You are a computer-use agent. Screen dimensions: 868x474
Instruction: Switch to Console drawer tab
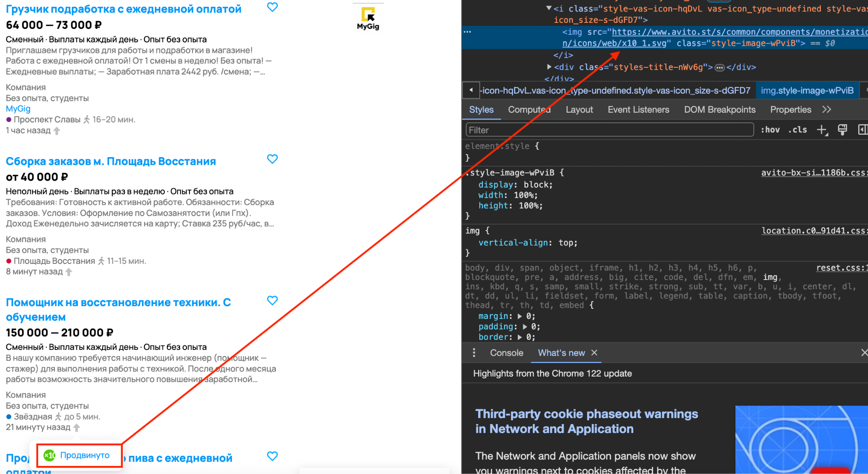click(x=506, y=353)
